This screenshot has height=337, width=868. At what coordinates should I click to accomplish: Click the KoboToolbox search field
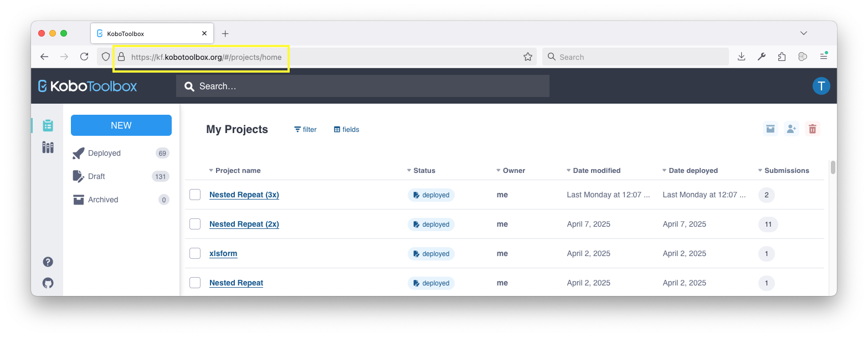363,86
